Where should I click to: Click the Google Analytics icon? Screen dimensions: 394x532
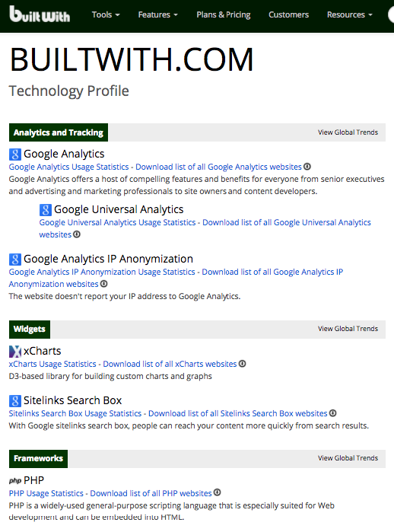(x=15, y=155)
